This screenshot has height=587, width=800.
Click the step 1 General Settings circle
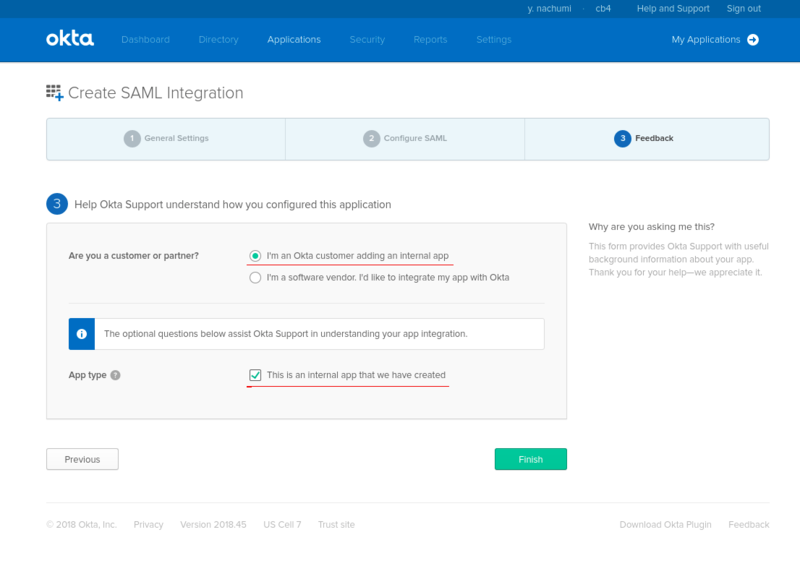(132, 138)
